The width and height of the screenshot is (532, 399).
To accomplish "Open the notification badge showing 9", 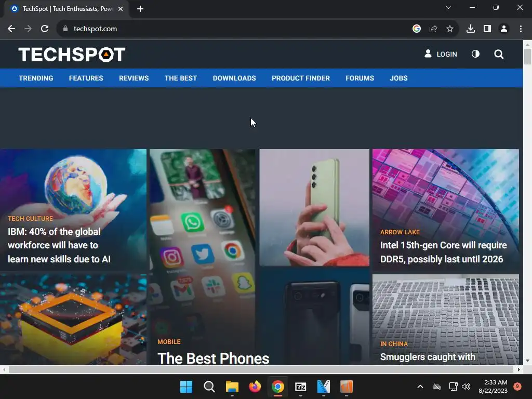I will point(517,387).
